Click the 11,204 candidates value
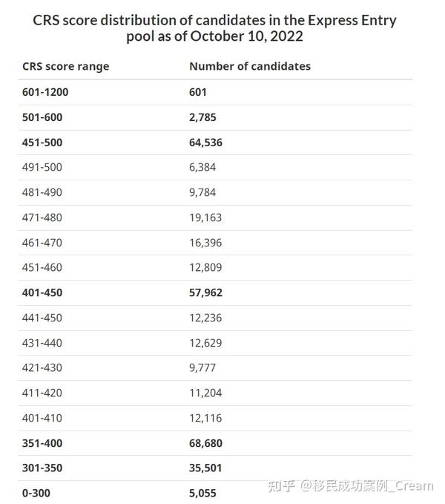This screenshot has width=445, height=504. (205, 393)
